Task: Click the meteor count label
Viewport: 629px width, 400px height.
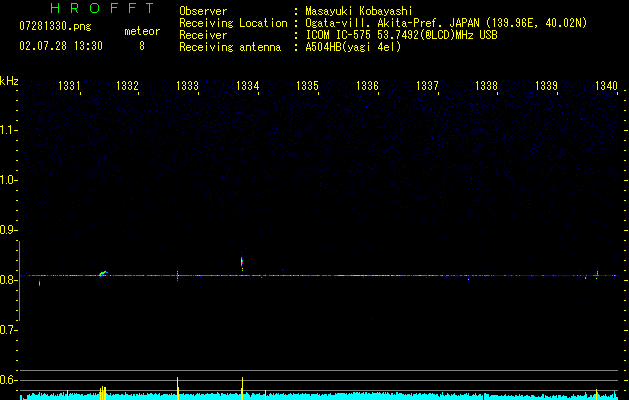Action: point(142,31)
